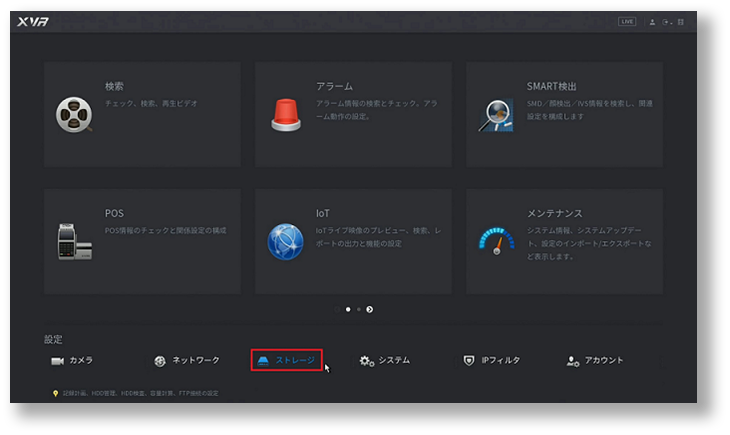Select the ストレージ settings item

click(x=286, y=360)
